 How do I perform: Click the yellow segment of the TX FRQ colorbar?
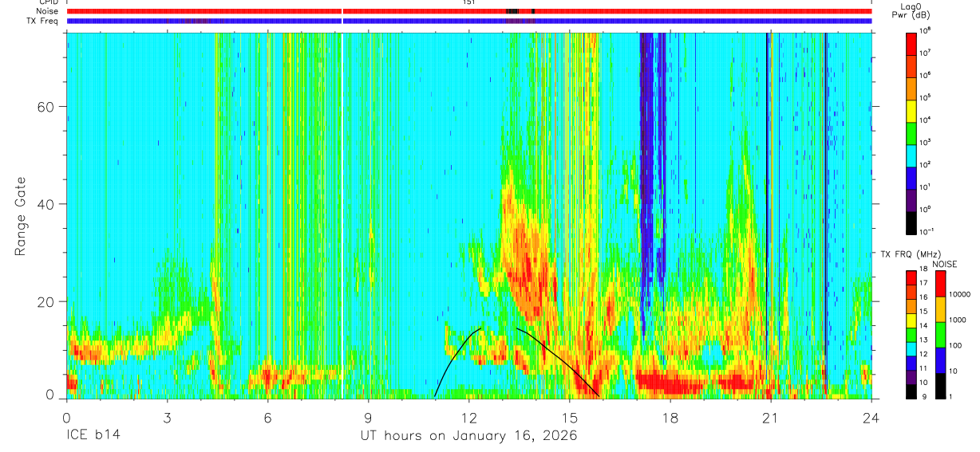(x=911, y=320)
